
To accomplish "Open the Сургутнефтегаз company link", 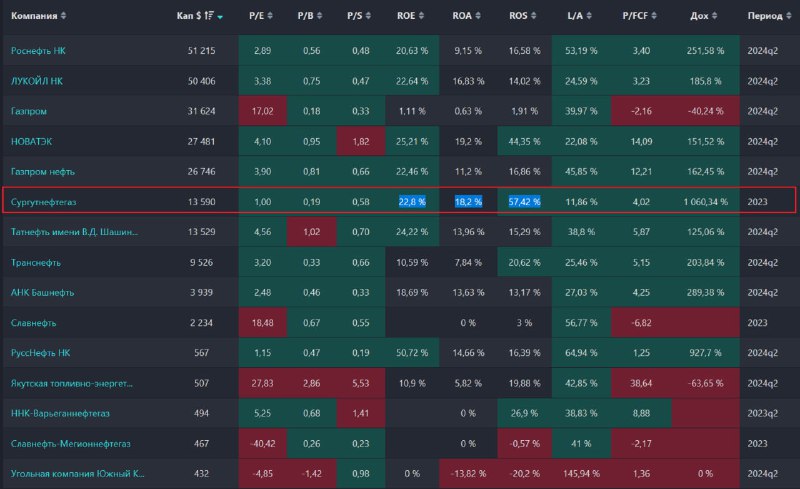I will (43, 202).
